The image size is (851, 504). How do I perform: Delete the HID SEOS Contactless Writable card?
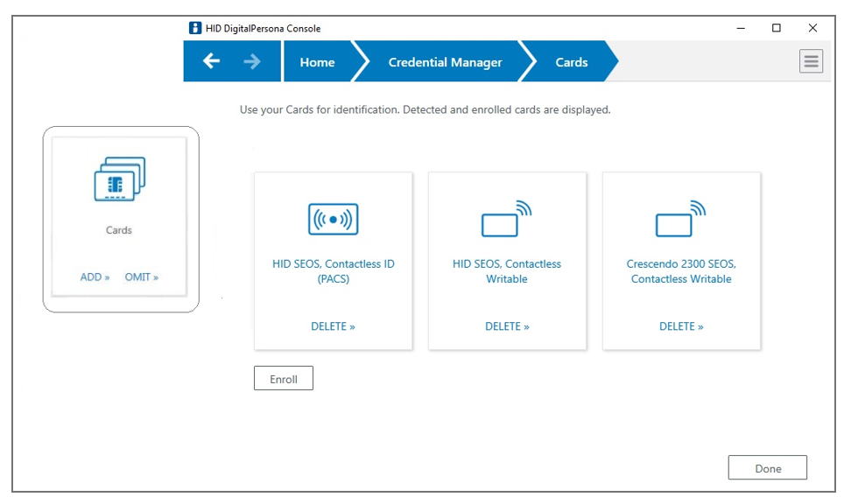point(507,325)
